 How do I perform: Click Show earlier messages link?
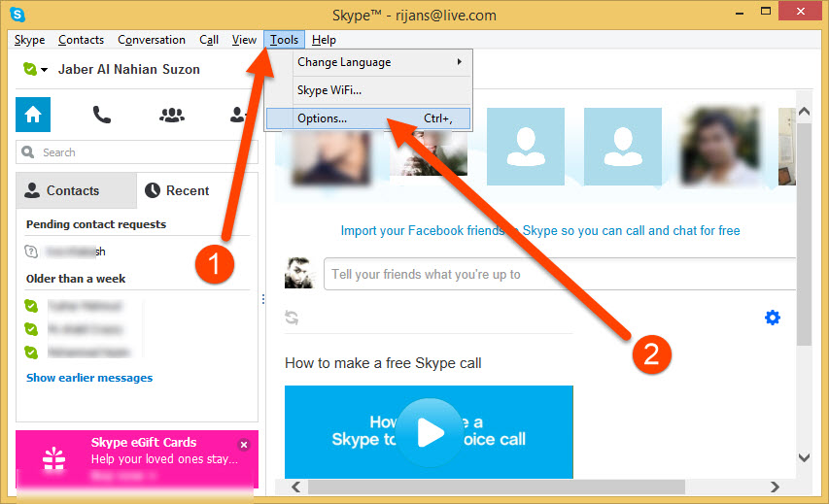coord(89,378)
